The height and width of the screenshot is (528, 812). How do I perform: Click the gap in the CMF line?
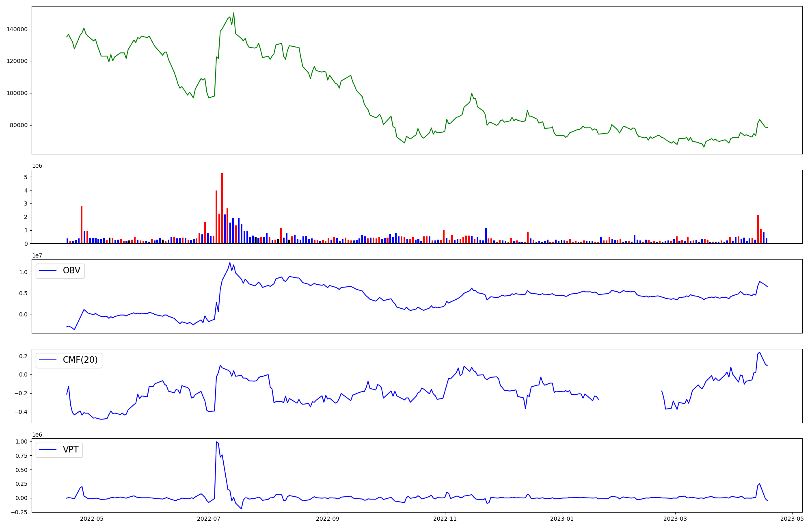pos(629,394)
